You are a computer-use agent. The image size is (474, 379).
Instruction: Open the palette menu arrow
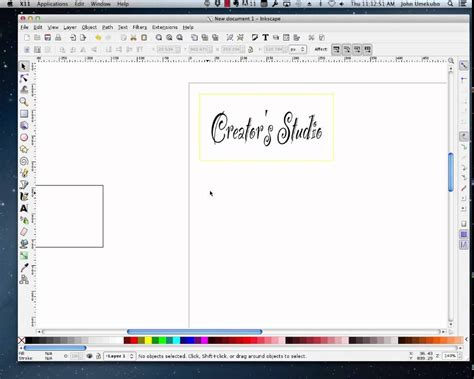pyautogui.click(x=466, y=340)
